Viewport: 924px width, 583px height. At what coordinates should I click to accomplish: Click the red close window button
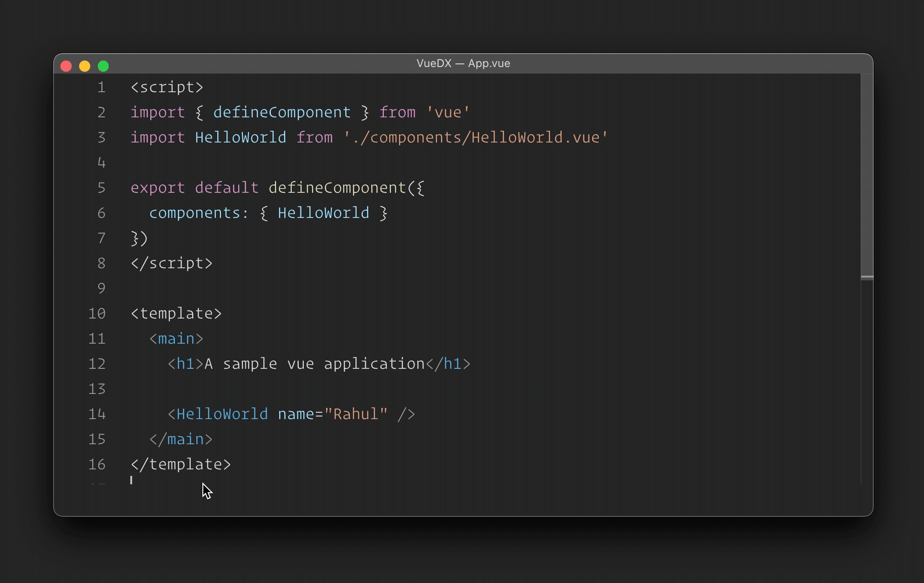click(x=66, y=66)
